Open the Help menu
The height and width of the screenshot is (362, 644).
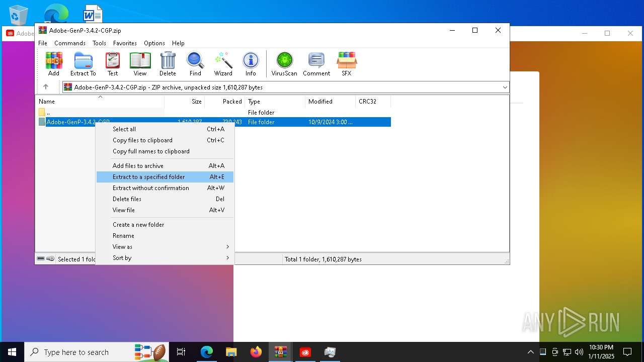[x=178, y=43]
